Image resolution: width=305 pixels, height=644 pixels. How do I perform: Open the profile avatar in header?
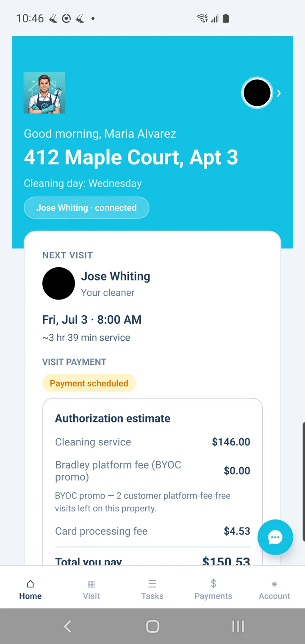tap(257, 93)
